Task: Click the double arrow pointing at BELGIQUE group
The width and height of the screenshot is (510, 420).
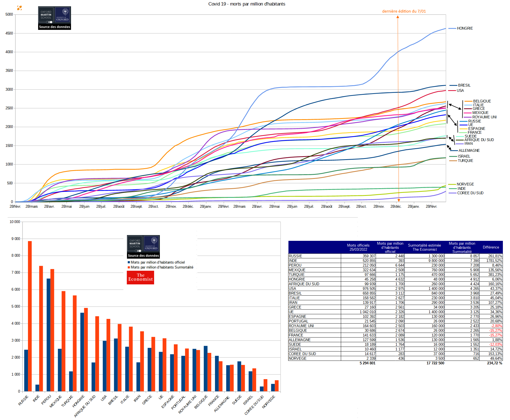Action: (455, 107)
